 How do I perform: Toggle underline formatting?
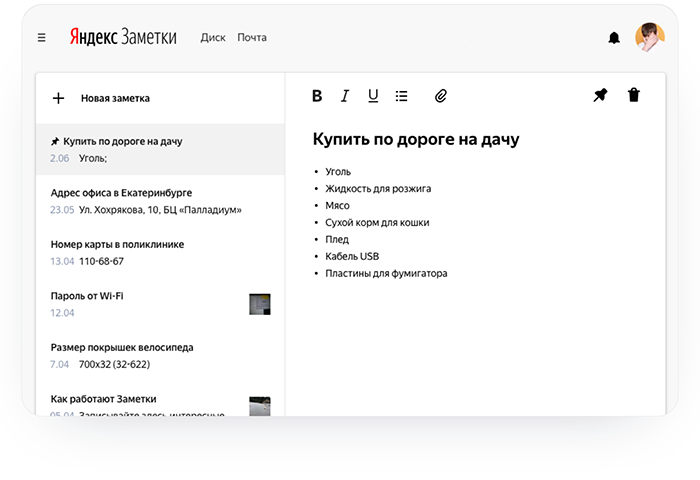point(373,96)
